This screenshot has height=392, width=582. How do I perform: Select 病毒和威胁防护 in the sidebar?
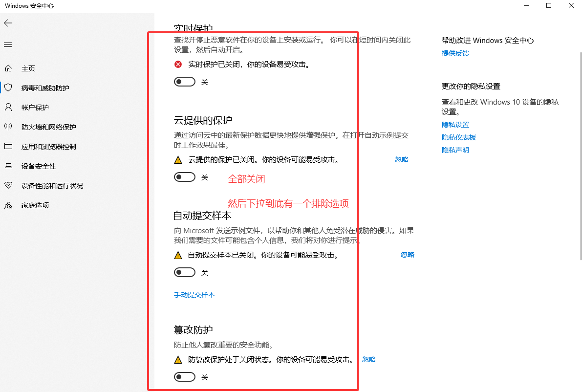[x=45, y=88]
